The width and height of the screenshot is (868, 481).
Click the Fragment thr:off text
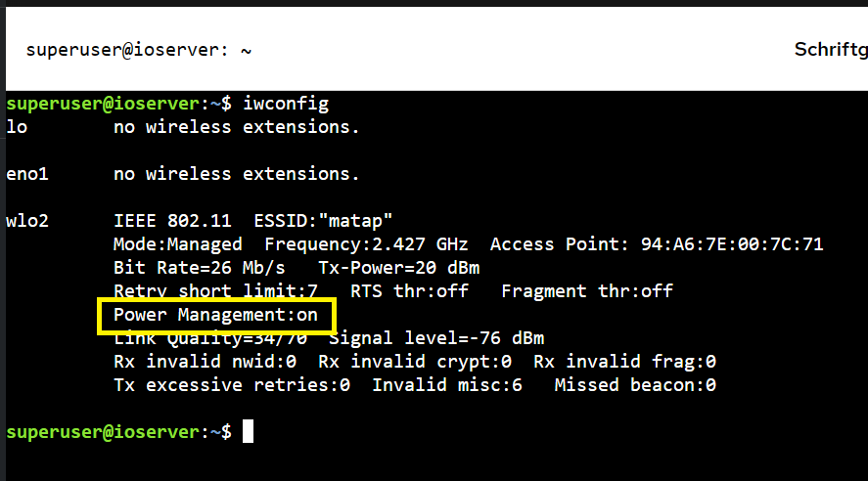click(x=587, y=291)
